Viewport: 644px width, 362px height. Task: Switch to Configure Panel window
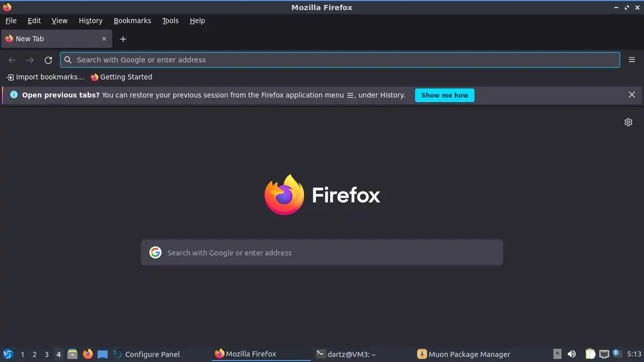(x=160, y=354)
